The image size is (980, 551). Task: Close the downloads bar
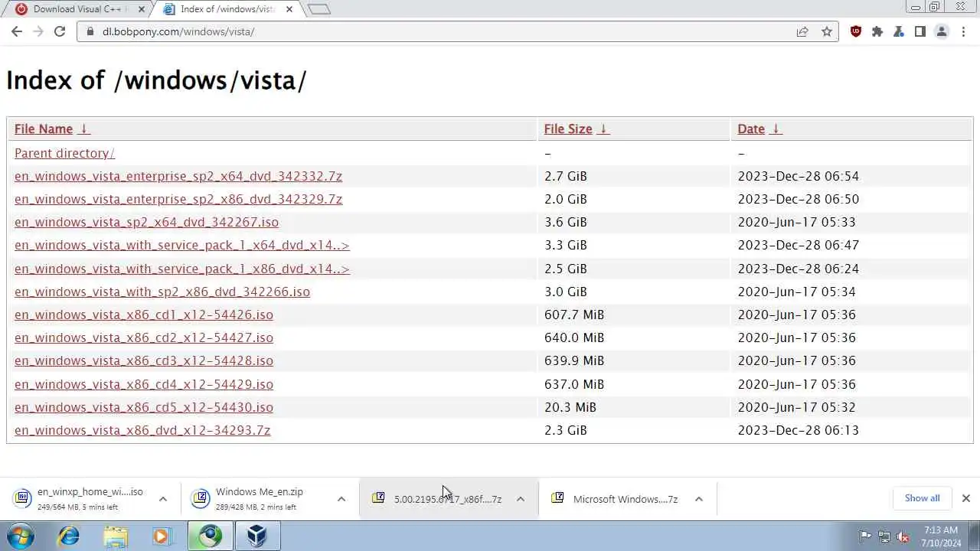point(966,498)
